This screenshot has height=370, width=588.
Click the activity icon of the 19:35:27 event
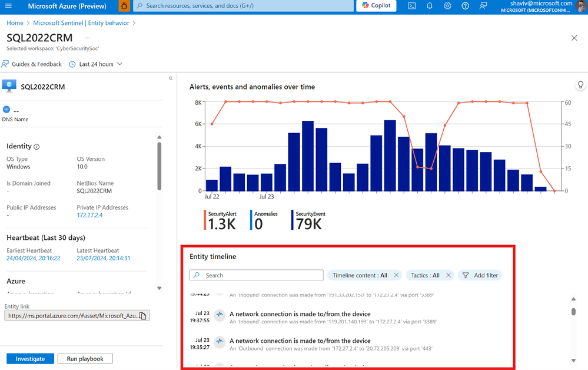click(x=220, y=341)
